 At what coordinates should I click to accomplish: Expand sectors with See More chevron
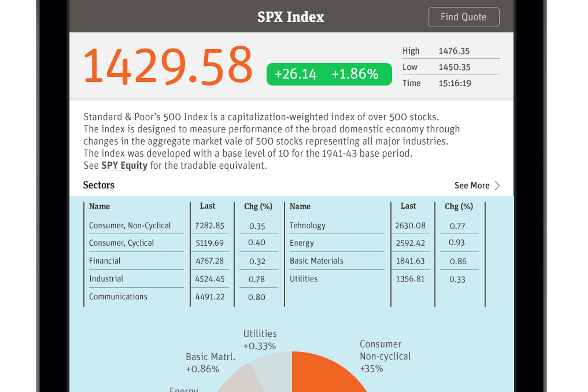[497, 186]
